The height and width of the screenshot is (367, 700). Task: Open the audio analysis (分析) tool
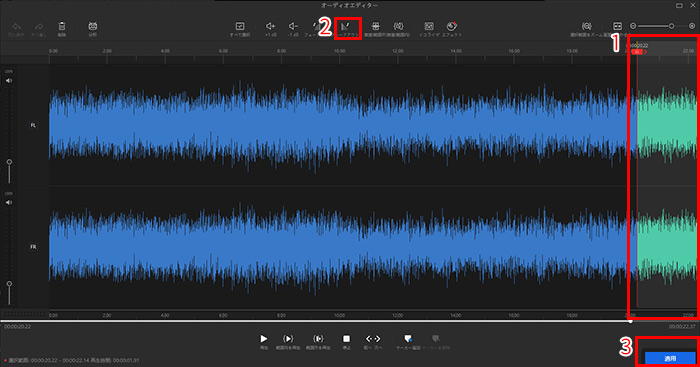coord(92,26)
